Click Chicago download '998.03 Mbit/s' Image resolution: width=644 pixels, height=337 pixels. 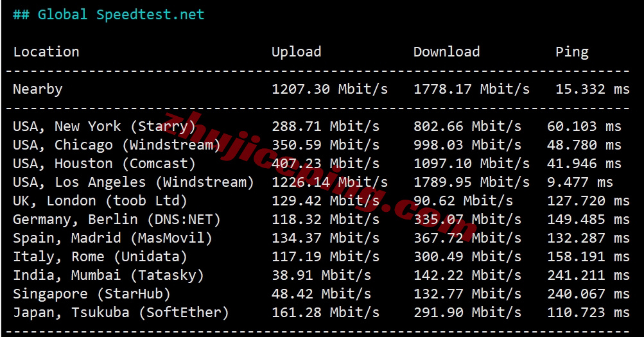pos(467,145)
